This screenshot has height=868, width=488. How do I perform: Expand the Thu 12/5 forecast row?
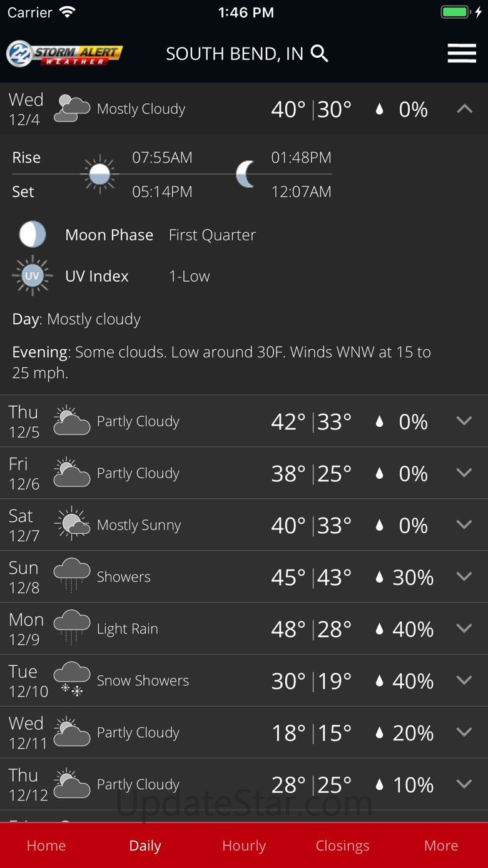(x=464, y=421)
